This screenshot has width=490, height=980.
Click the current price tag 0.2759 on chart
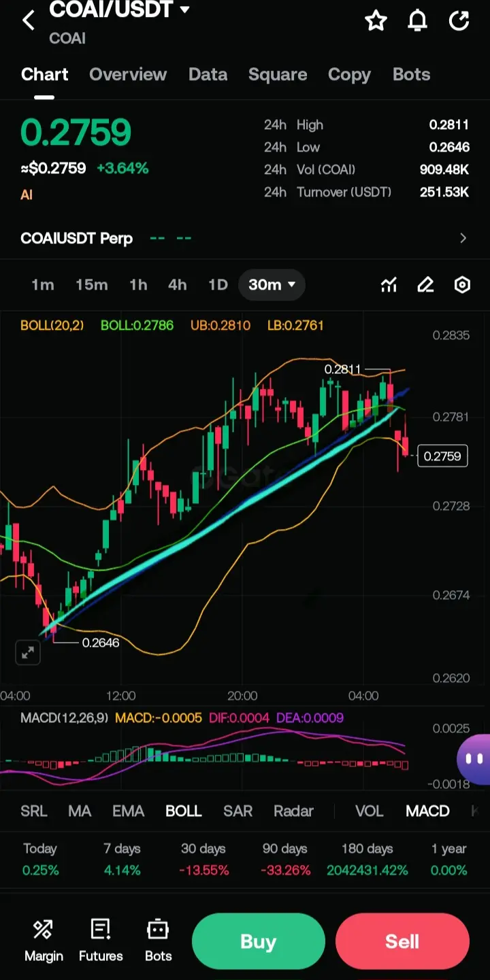click(x=442, y=456)
